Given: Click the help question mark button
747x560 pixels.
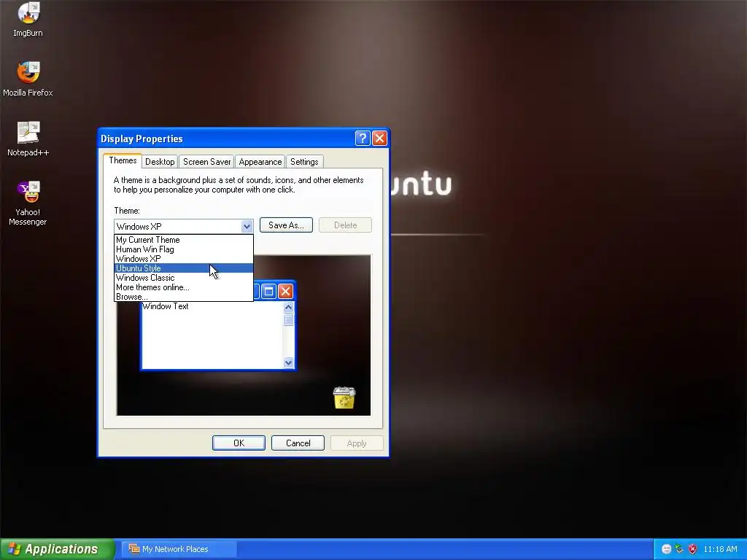Looking at the screenshot, I should point(363,138).
